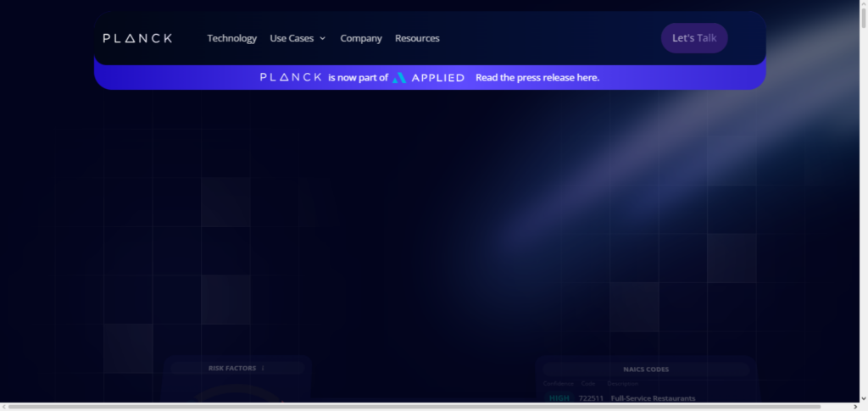Screen dimensions: 868x411
Task: Click the info icon beside Risk Factors
Action: pos(263,369)
